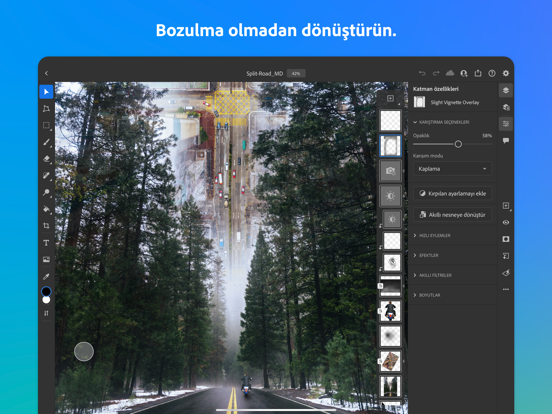Add a layer mask
This screenshot has width=552, height=414.
506,239
